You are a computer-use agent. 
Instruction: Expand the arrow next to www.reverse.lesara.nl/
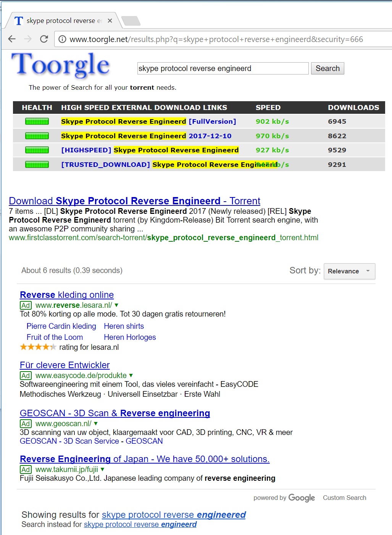pos(116,305)
